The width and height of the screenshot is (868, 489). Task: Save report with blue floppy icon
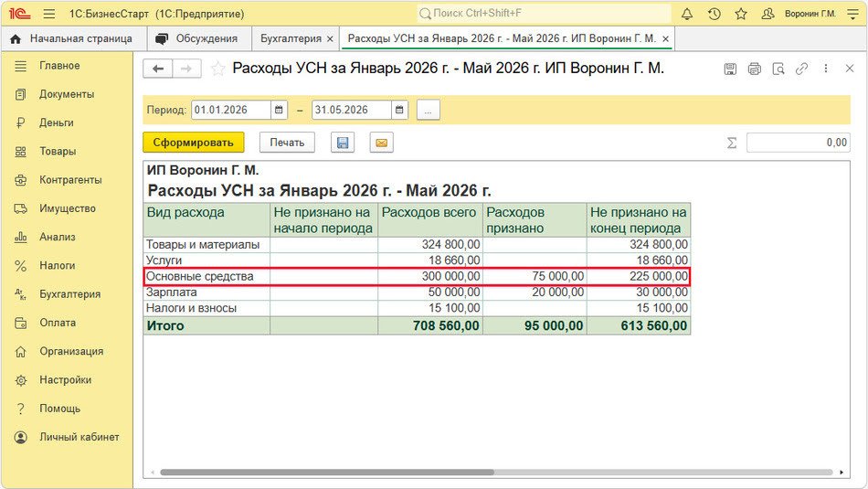[343, 143]
